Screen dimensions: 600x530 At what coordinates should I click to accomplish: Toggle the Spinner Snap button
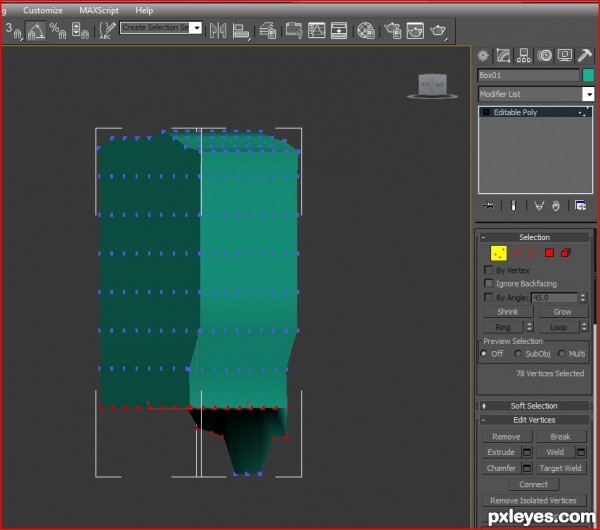pos(80,30)
